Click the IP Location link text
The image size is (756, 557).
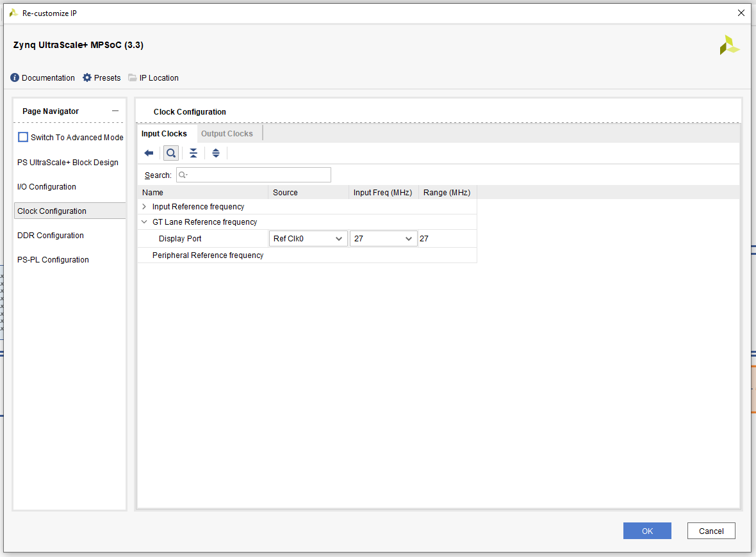pyautogui.click(x=159, y=78)
